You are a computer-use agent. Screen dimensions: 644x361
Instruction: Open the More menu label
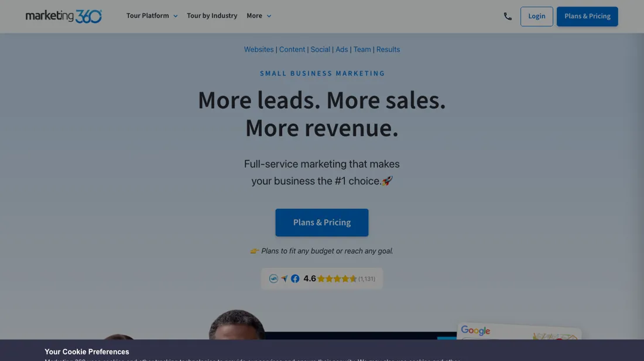[254, 16]
